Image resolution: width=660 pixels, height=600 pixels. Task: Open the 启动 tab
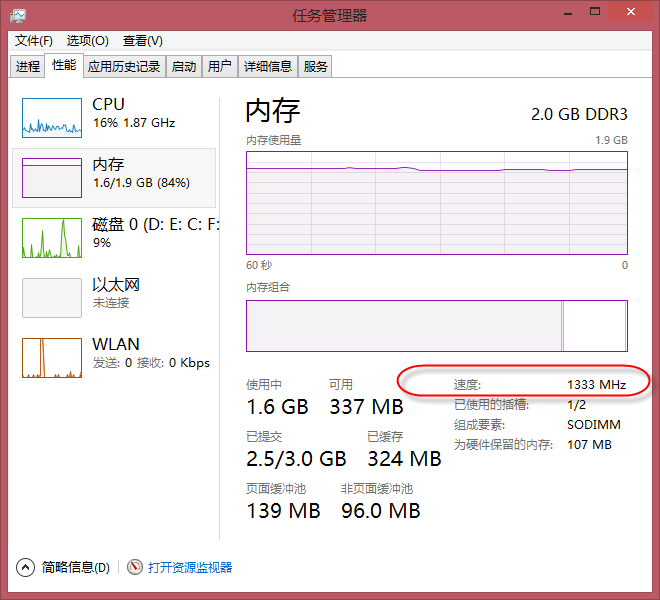[x=184, y=67]
